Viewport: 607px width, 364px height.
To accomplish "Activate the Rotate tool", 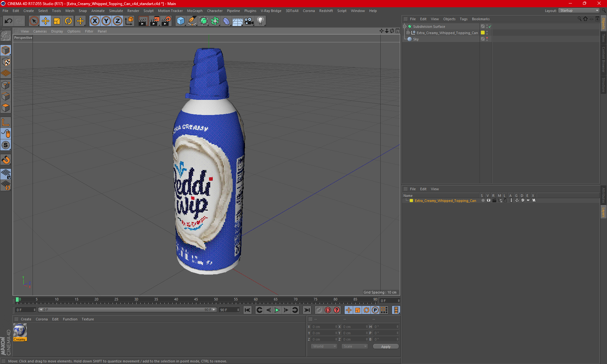I will 68,21.
